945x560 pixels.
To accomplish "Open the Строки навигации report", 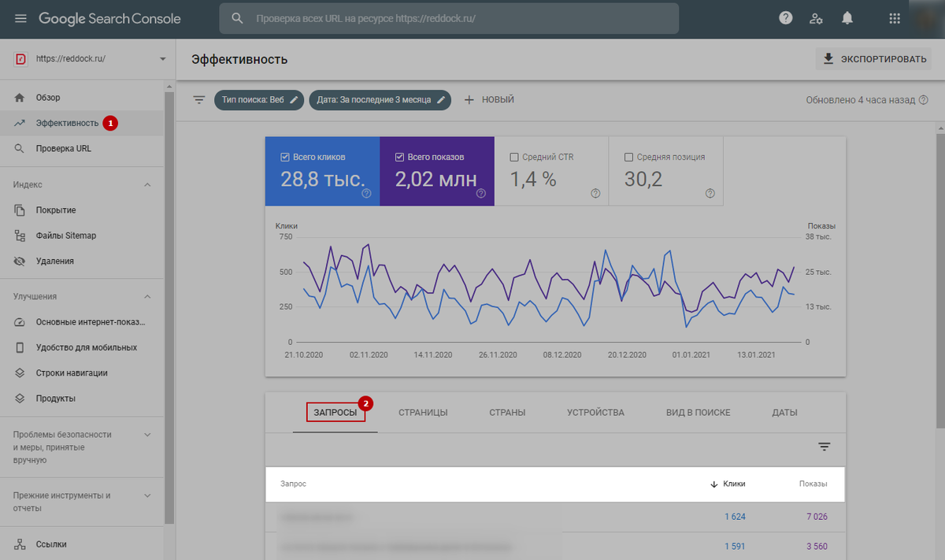I will pyautogui.click(x=82, y=373).
